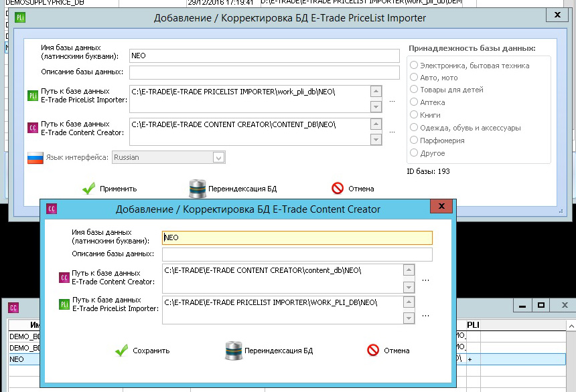The height and width of the screenshot is (392, 576).
Task: Click up arrow of content_db path in lower dialog
Action: pos(409,270)
